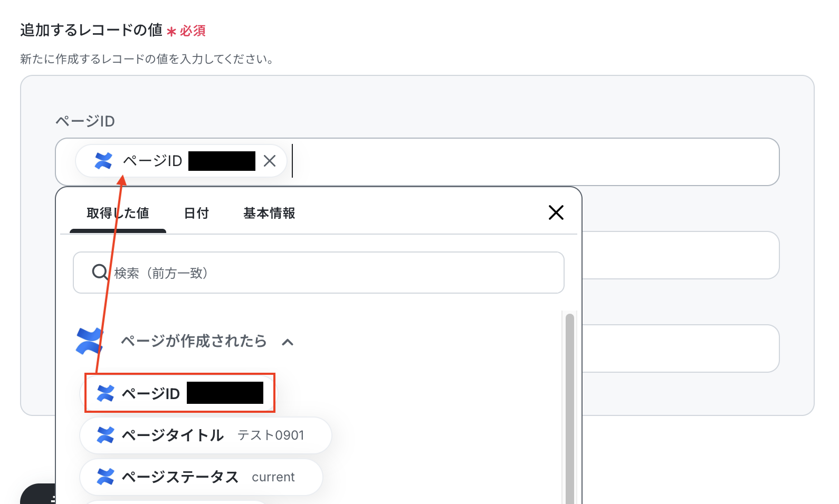Click the magnifier icon in the search box

pos(100,273)
